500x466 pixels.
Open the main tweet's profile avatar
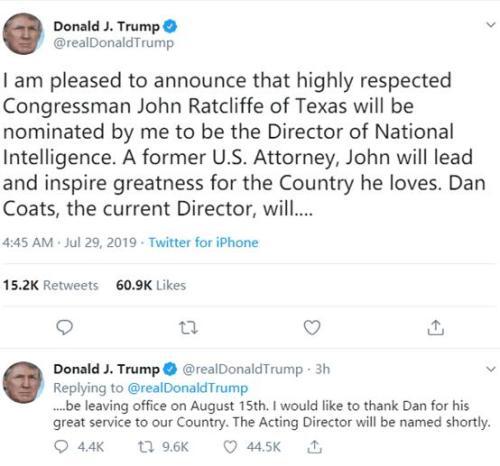(x=23, y=34)
